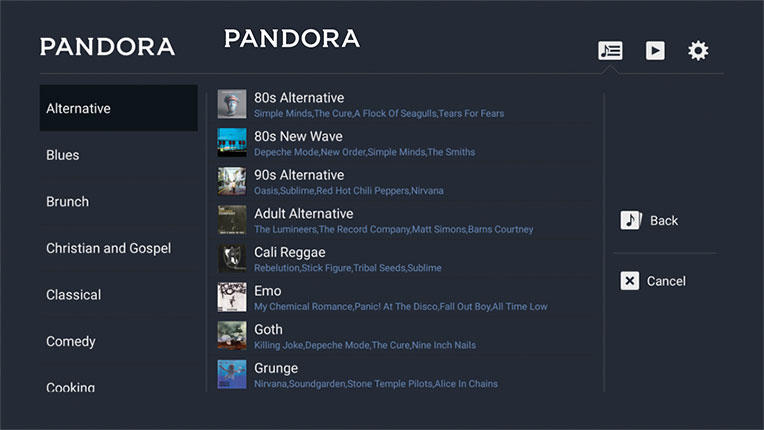Screen dimensions: 764x430
Task: Click the music note Back icon
Action: 630,221
